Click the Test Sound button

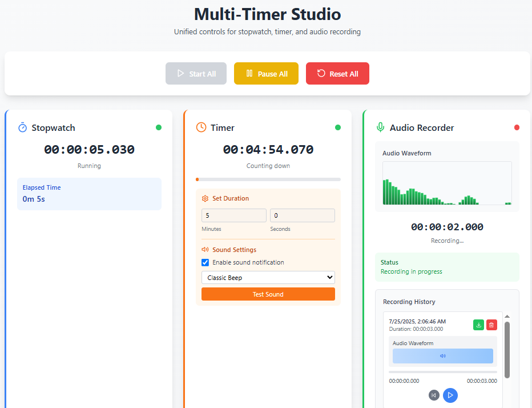point(268,294)
